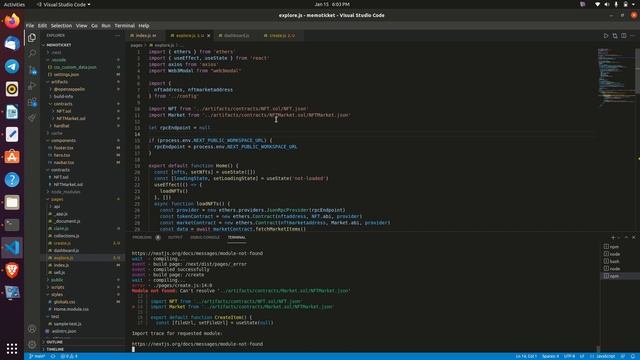640x360 pixels.
Task: Open errors and warnings count in status bar
Action: [69, 356]
